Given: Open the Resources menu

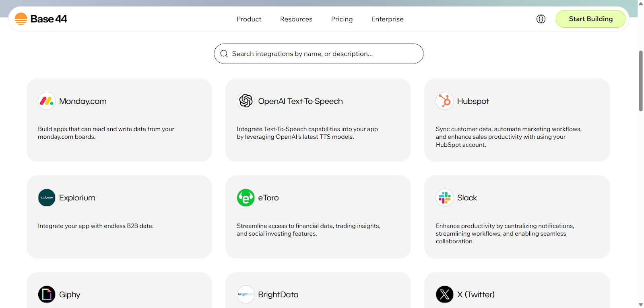Looking at the screenshot, I should 296,19.
